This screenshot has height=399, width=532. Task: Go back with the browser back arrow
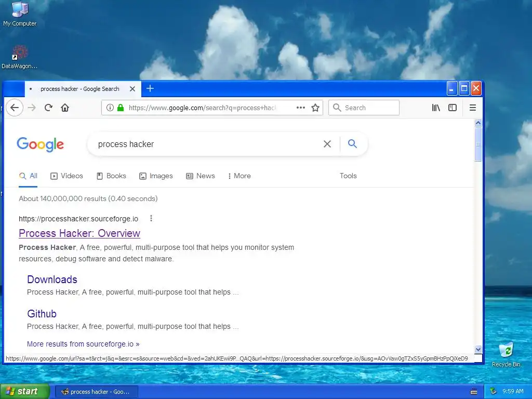click(14, 108)
